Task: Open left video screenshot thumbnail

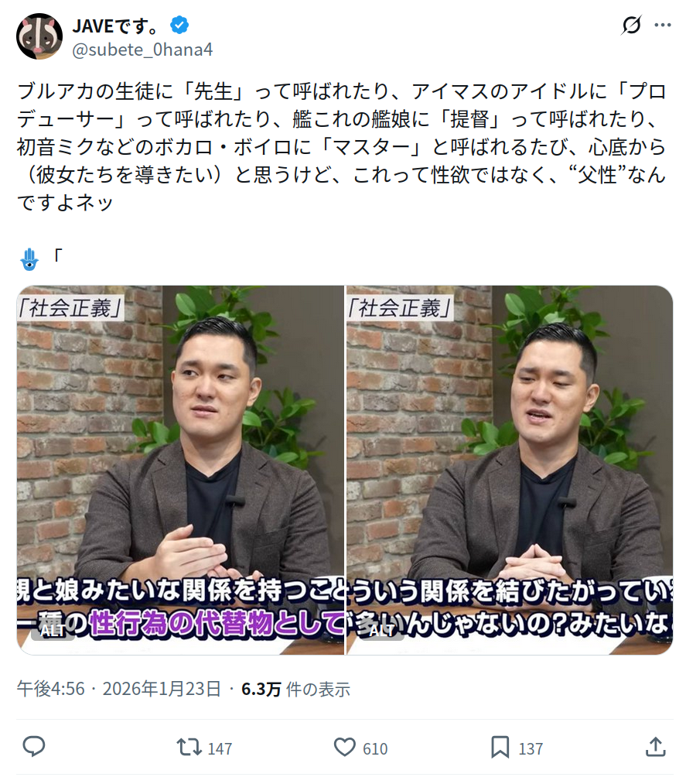Action: pyautogui.click(x=180, y=470)
